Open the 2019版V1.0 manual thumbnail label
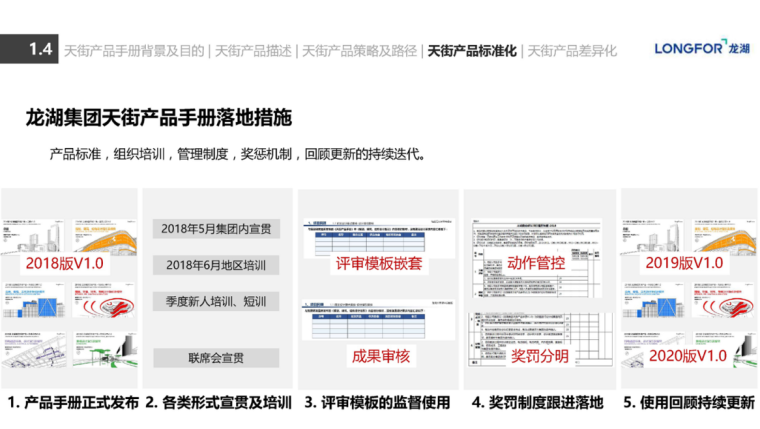Image resolution: width=760 pixels, height=429 pixels. coord(684,263)
